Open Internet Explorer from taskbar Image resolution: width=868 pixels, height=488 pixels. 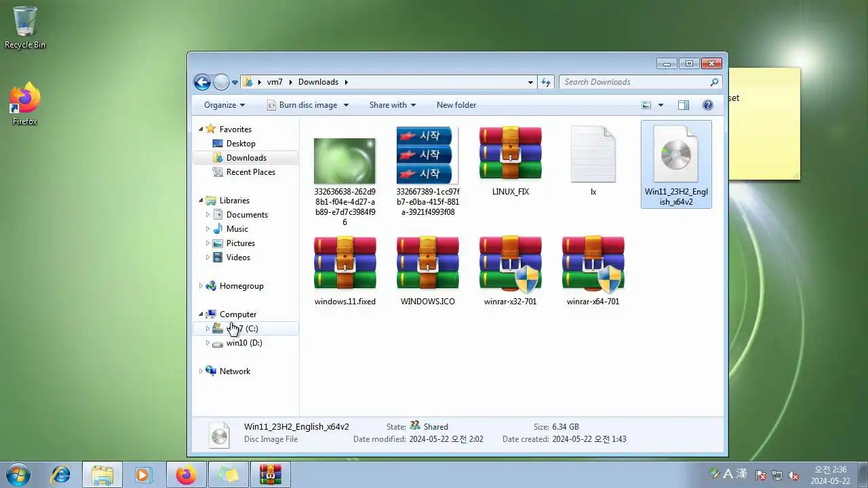[61, 474]
